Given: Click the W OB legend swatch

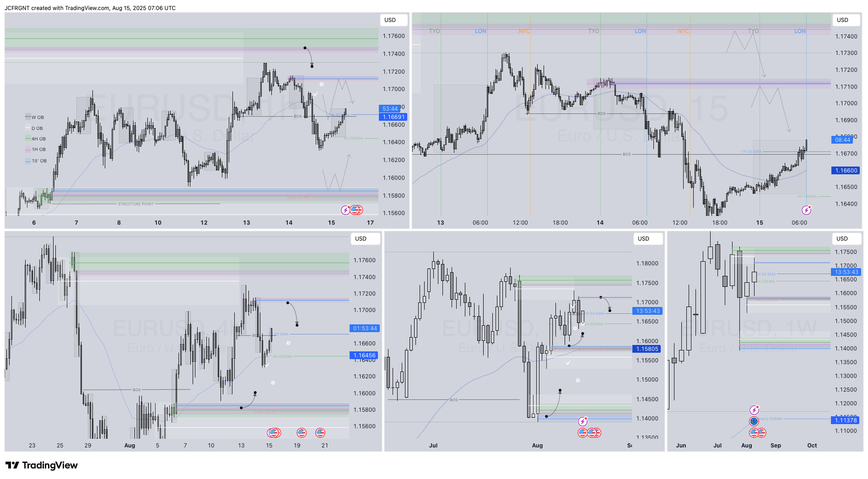Looking at the screenshot, I should coord(28,117).
